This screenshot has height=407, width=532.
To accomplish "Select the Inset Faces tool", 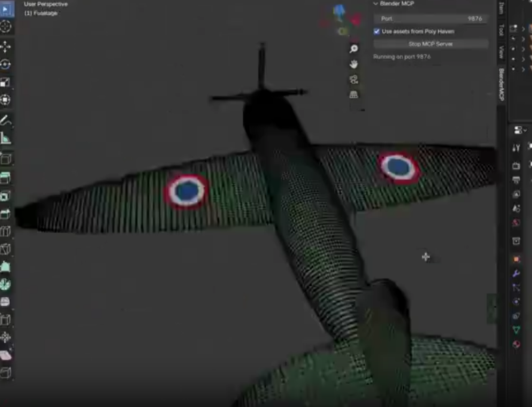I will tap(6, 196).
